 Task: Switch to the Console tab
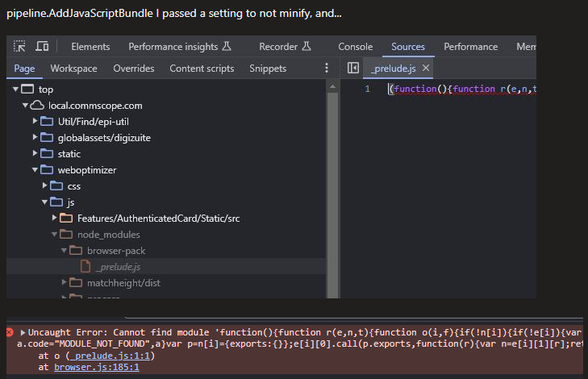pos(355,47)
